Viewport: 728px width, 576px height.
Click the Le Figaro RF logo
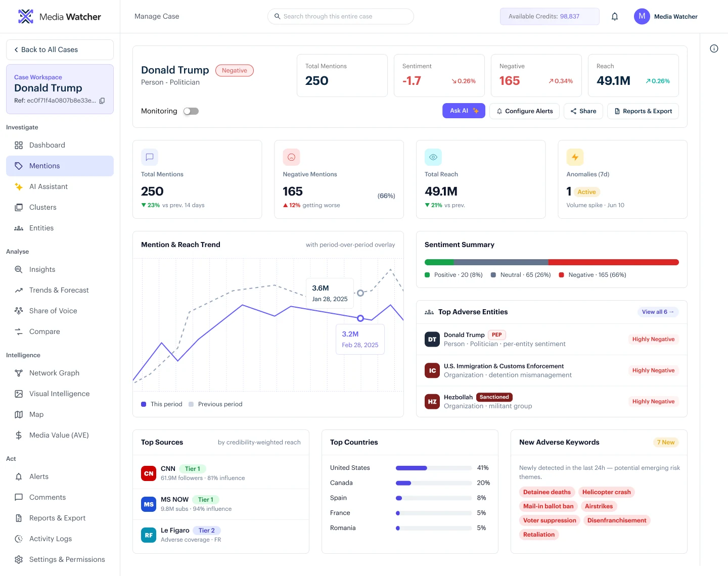click(149, 535)
